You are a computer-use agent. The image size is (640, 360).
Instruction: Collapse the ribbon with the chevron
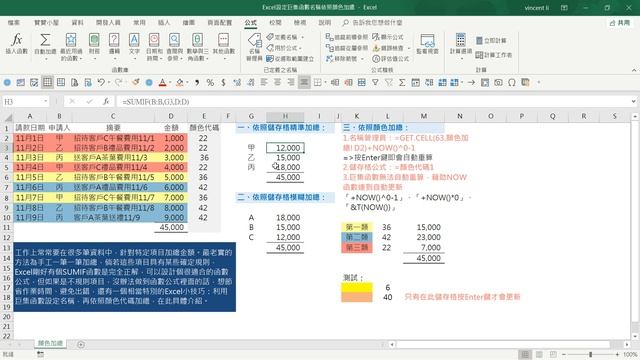click(x=634, y=70)
